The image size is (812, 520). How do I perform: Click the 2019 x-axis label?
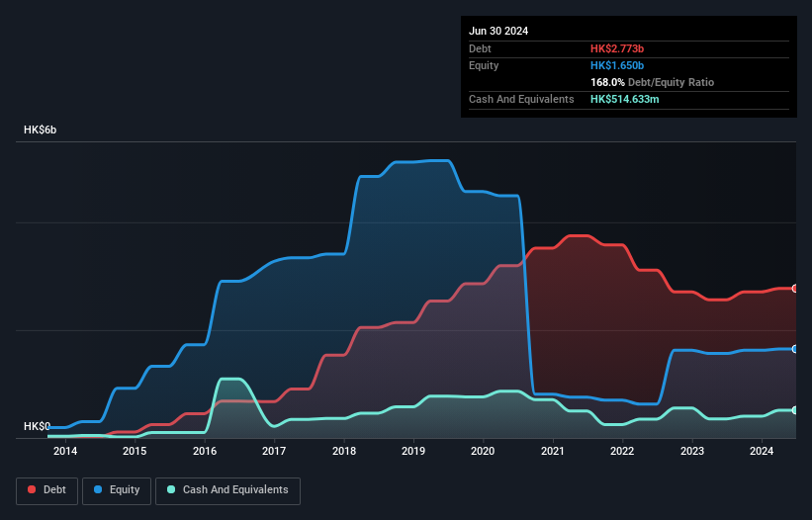tap(413, 451)
